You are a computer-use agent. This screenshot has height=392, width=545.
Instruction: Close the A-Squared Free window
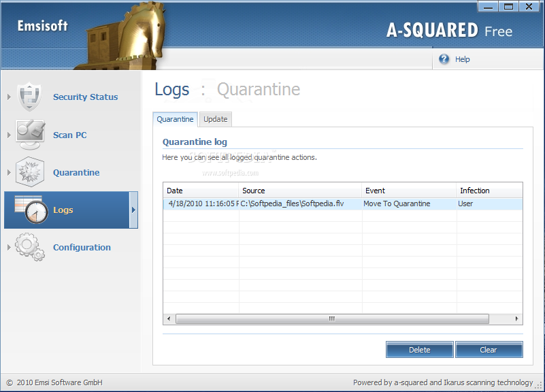pos(529,6)
